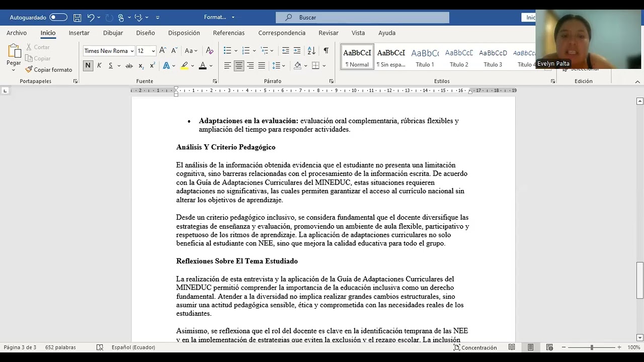Image resolution: width=644 pixels, height=362 pixels.
Task: Click in Buscar search box
Action: [362, 18]
